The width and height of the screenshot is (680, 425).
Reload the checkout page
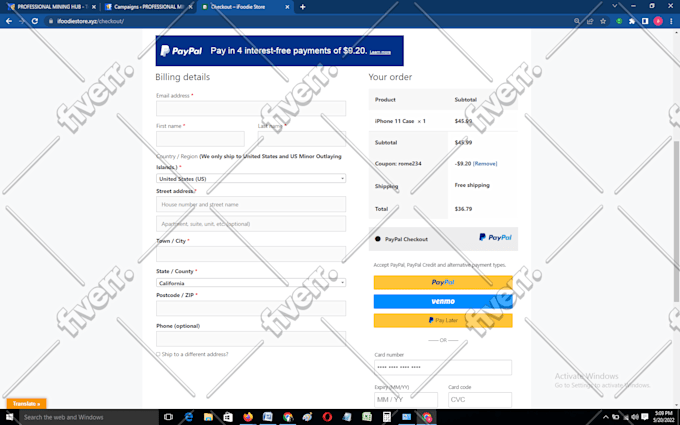tap(35, 21)
